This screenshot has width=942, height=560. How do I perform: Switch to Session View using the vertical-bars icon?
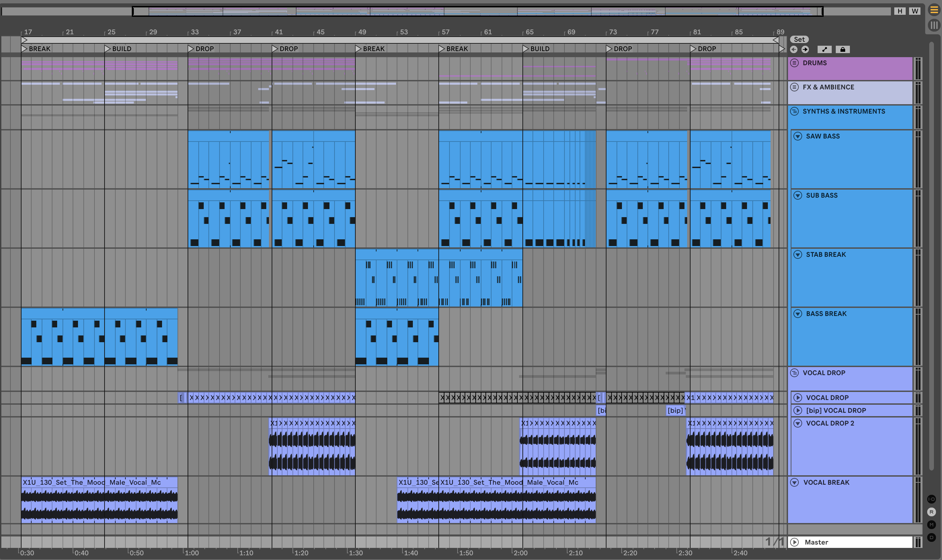934,25
